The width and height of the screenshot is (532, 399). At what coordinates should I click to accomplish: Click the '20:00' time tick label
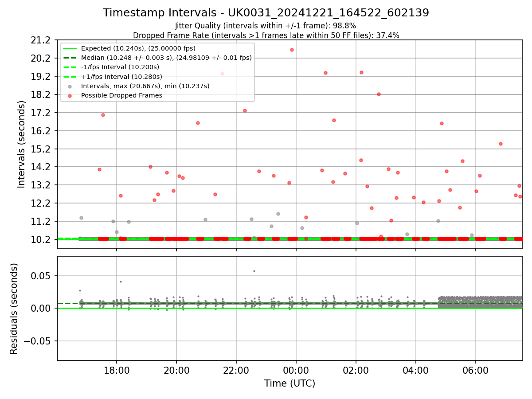point(176,370)
